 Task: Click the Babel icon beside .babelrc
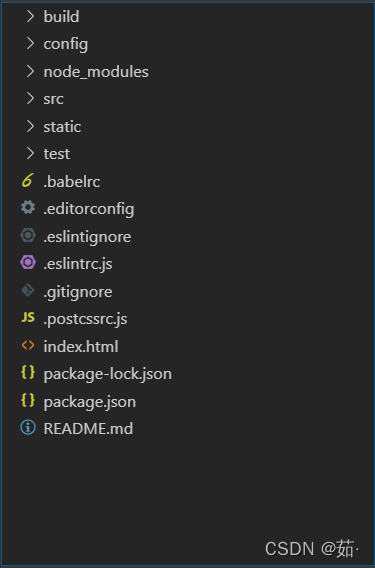[x=28, y=180]
